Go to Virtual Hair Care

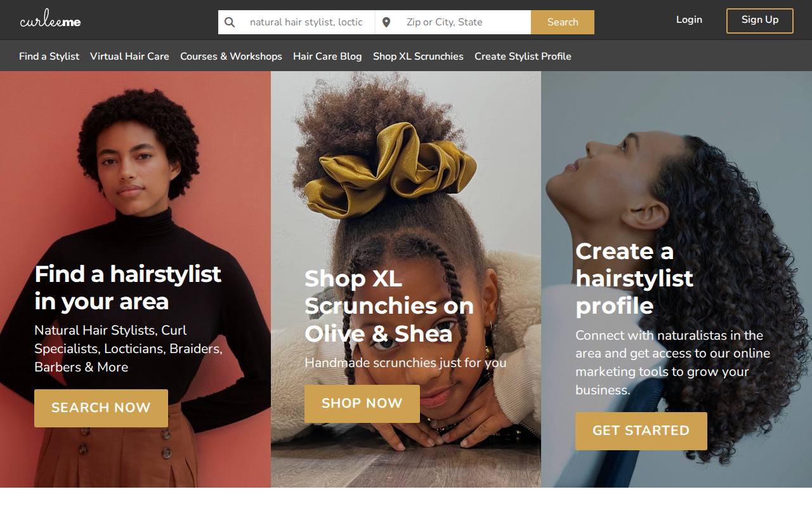129,56
